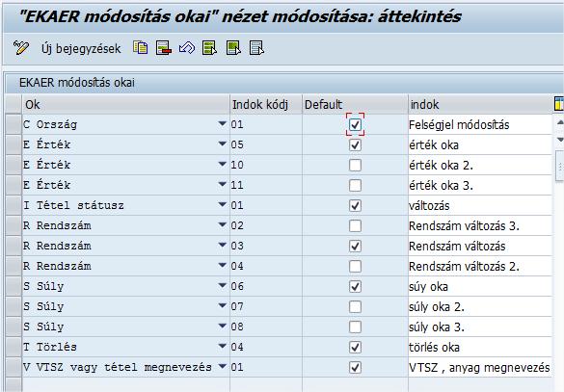
Task: Open Rendszám dropdown with code 04
Action: 223,266
